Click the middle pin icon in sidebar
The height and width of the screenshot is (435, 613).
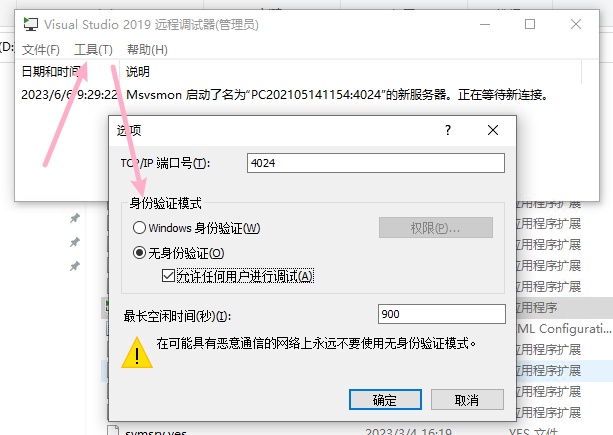click(75, 242)
